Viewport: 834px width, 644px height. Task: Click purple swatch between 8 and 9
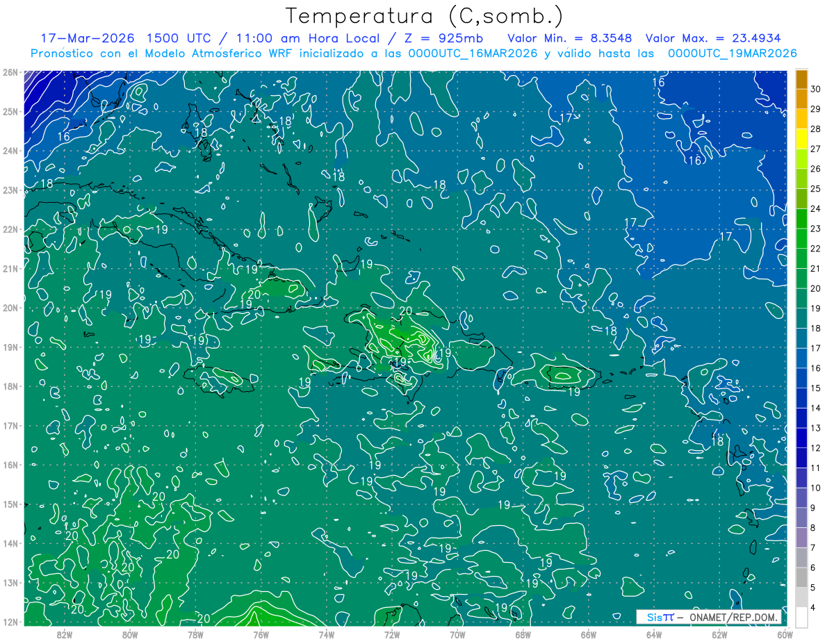[801, 518]
